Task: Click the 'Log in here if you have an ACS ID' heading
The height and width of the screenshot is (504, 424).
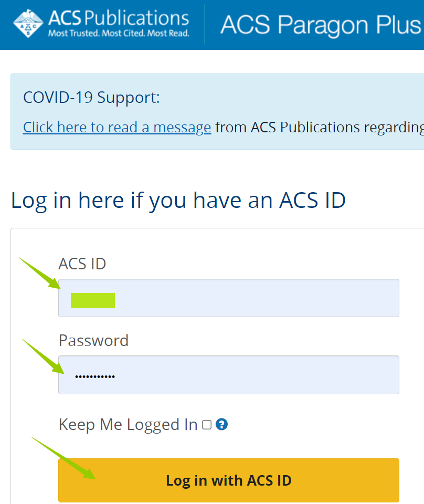Action: pyautogui.click(x=178, y=200)
